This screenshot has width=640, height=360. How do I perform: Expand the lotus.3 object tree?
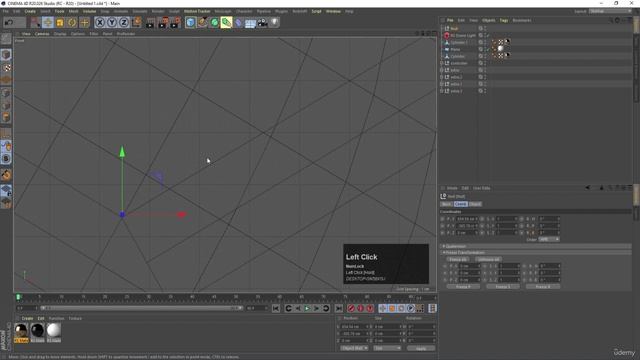click(442, 91)
